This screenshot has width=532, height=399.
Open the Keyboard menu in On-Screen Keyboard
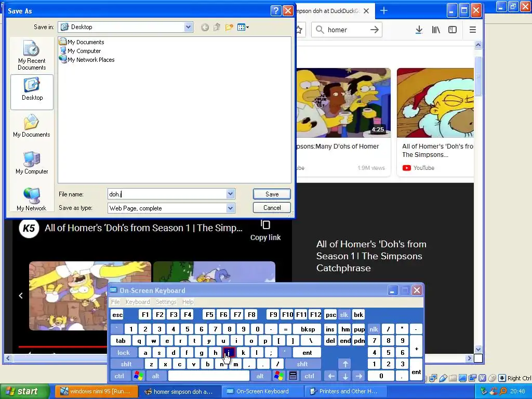[x=137, y=302]
